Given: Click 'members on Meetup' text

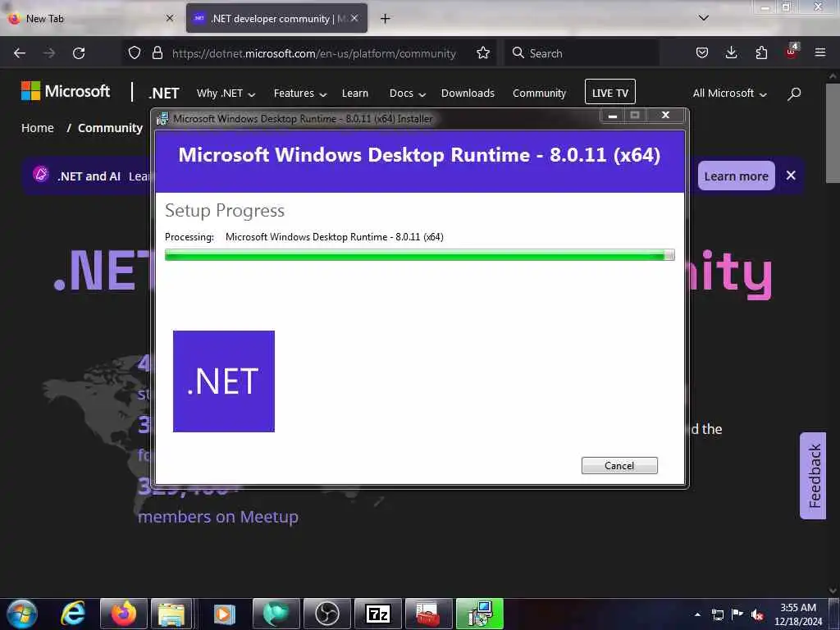Looking at the screenshot, I should point(217,517).
